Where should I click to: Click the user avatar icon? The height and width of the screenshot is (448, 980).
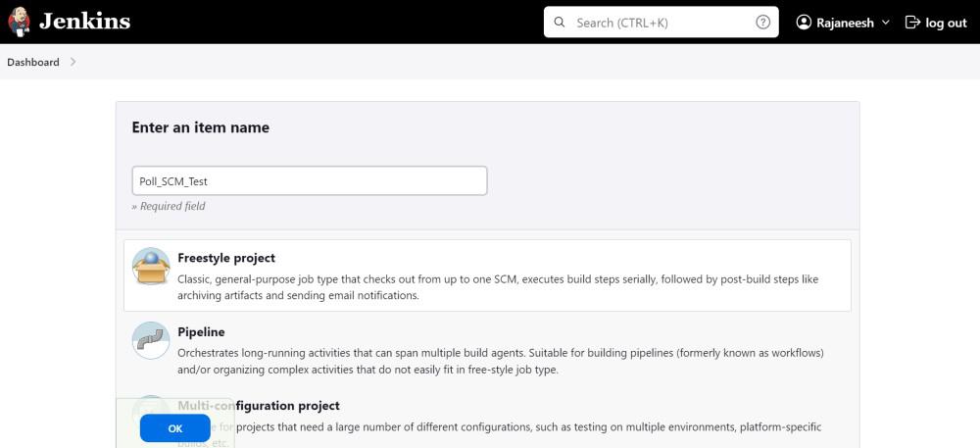pos(805,23)
